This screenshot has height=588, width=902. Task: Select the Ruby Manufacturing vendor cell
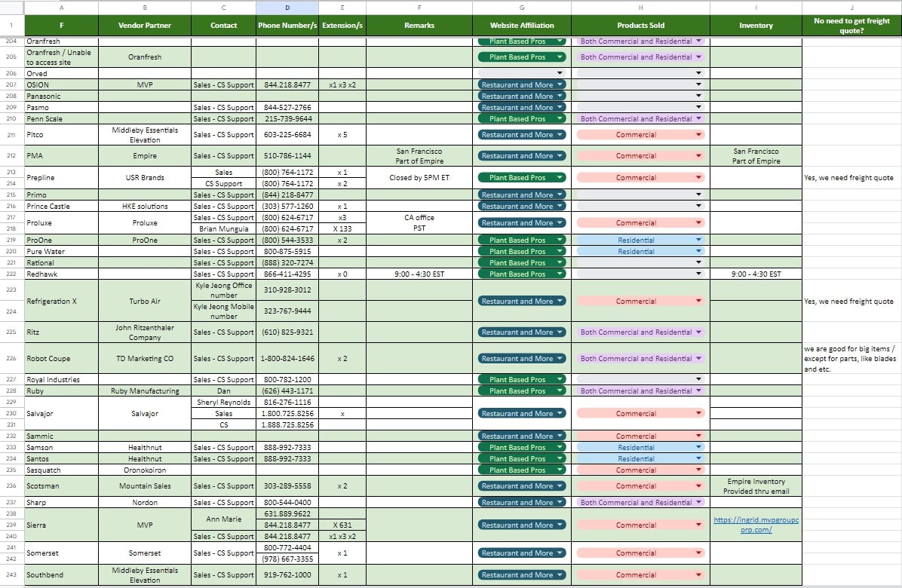tap(144, 390)
